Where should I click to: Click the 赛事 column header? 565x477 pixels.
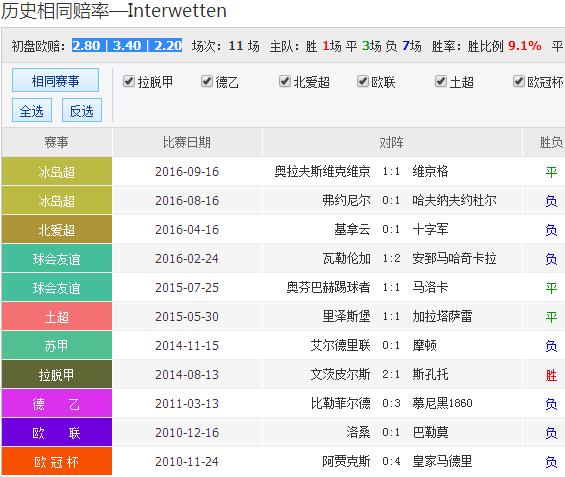pos(57,142)
